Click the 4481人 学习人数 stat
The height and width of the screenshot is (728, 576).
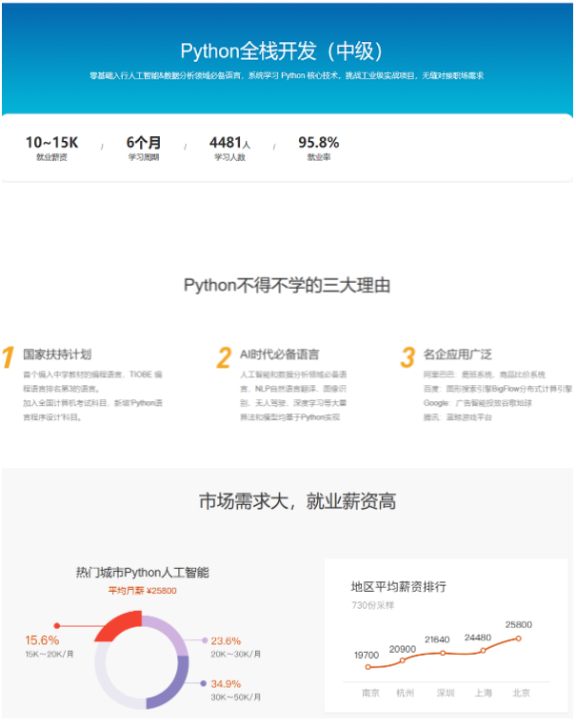coord(229,148)
